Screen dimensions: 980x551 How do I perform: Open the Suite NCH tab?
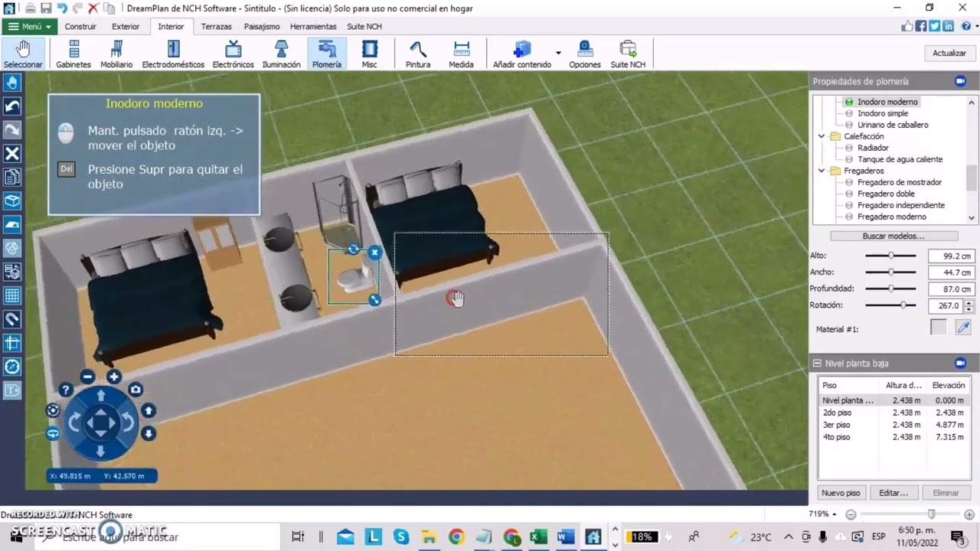pyautogui.click(x=364, y=26)
